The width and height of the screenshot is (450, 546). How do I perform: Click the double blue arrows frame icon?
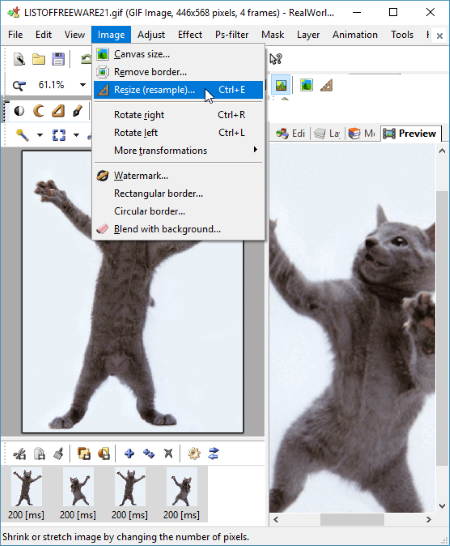[x=149, y=454]
